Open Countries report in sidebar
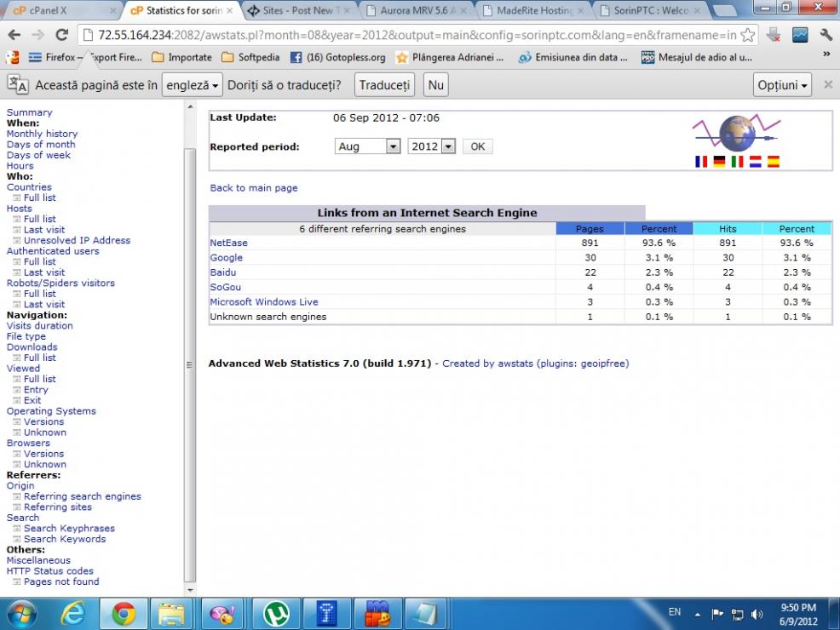The image size is (840, 630). [x=29, y=186]
